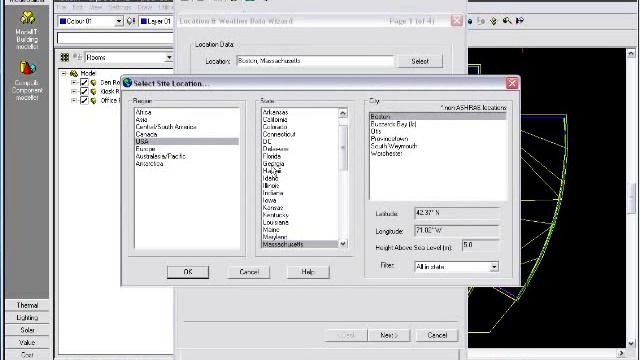Toggle the Den Ro room checkbox
640x360 pixels.
[84, 82]
